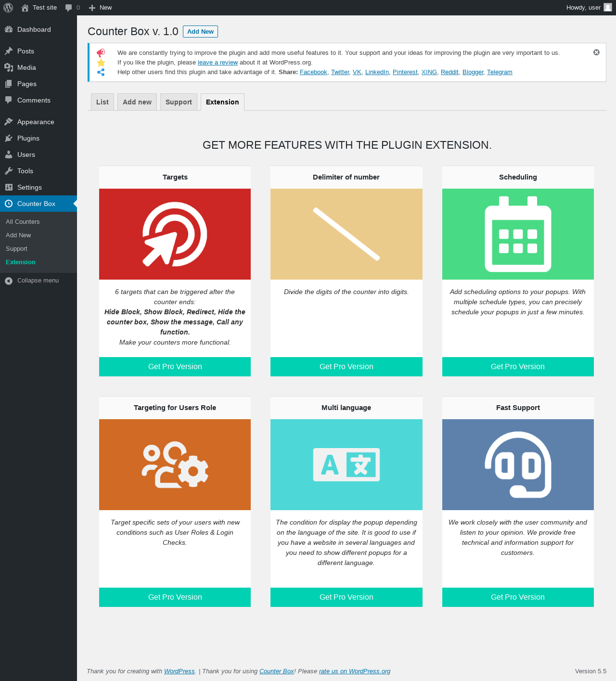This screenshot has height=681, width=616.
Task: Dismiss the notice with close icon
Action: click(x=596, y=52)
